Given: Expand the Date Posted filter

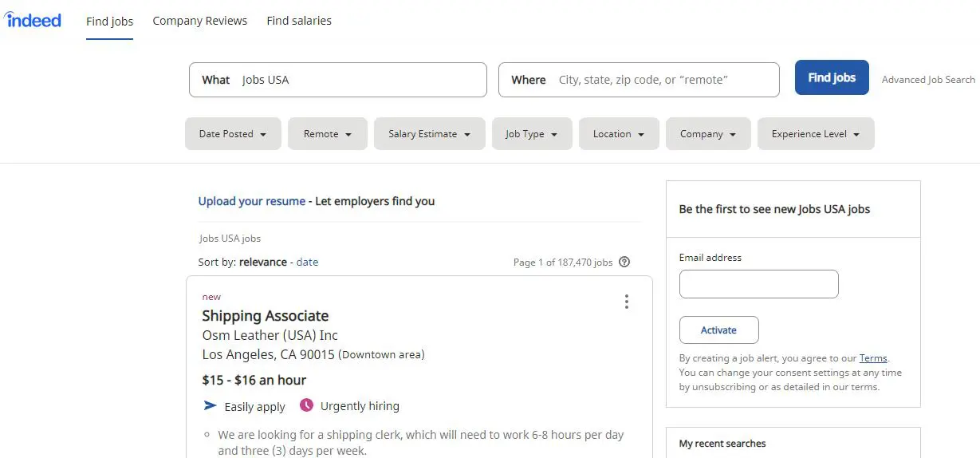Looking at the screenshot, I should [233, 134].
